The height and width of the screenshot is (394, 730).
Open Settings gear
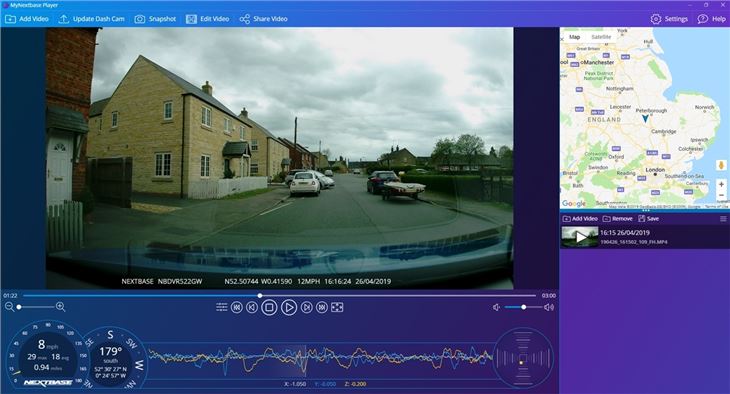point(669,19)
